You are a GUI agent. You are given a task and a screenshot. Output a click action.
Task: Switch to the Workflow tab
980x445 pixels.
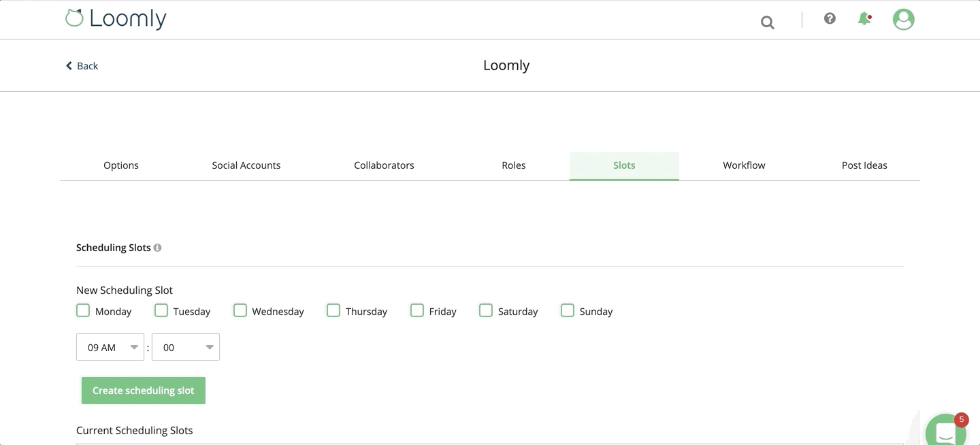[744, 165]
